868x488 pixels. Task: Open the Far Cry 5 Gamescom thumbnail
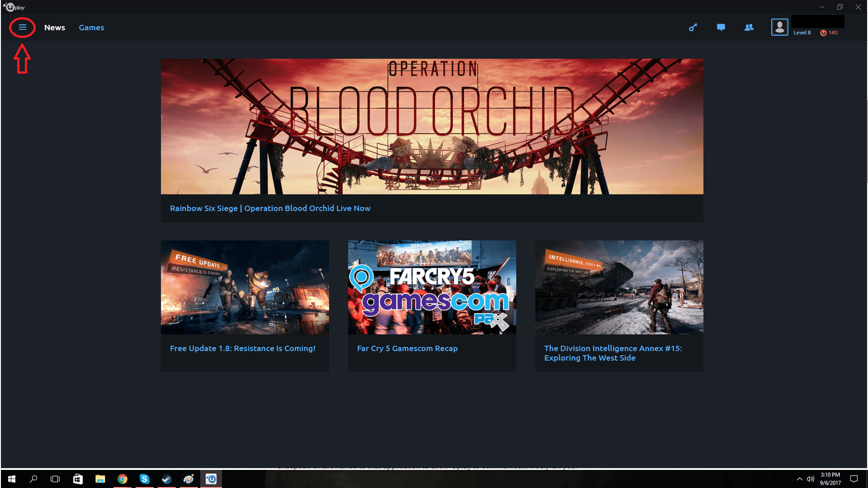tap(432, 287)
